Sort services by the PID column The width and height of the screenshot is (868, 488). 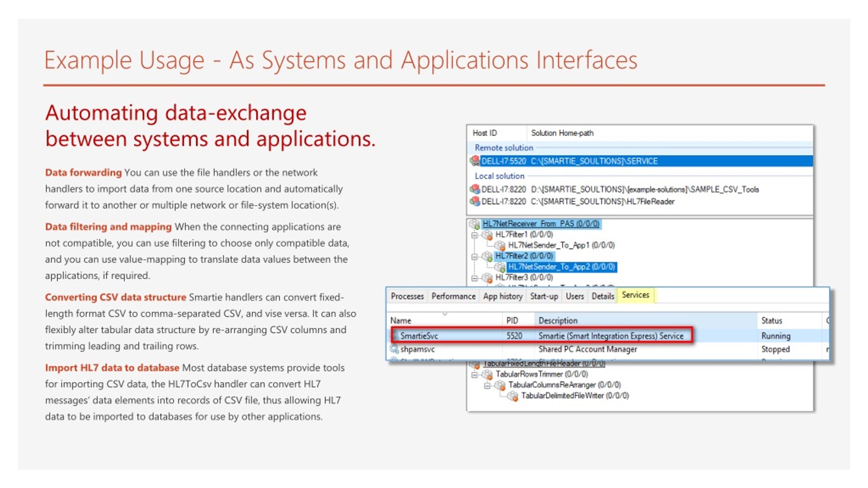point(518,320)
